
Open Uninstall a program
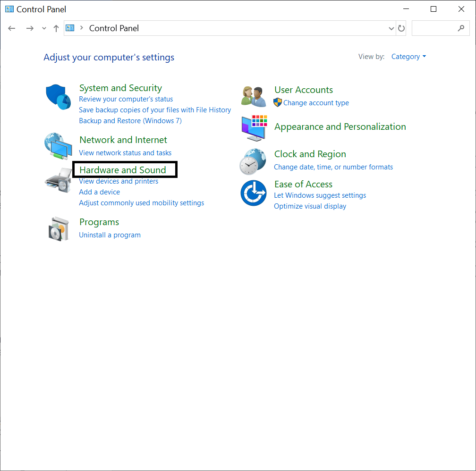(x=110, y=235)
